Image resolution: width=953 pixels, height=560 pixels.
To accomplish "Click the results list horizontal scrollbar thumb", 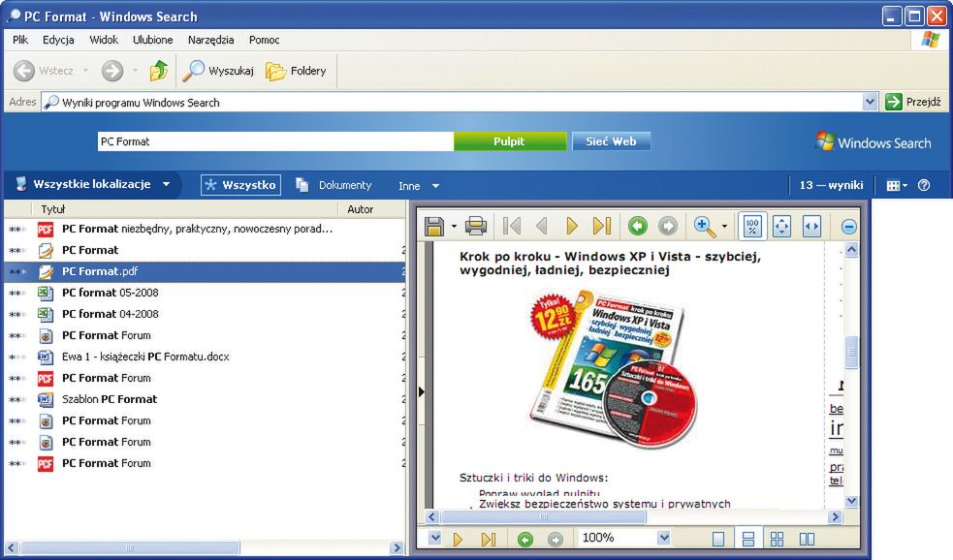I will point(130,547).
